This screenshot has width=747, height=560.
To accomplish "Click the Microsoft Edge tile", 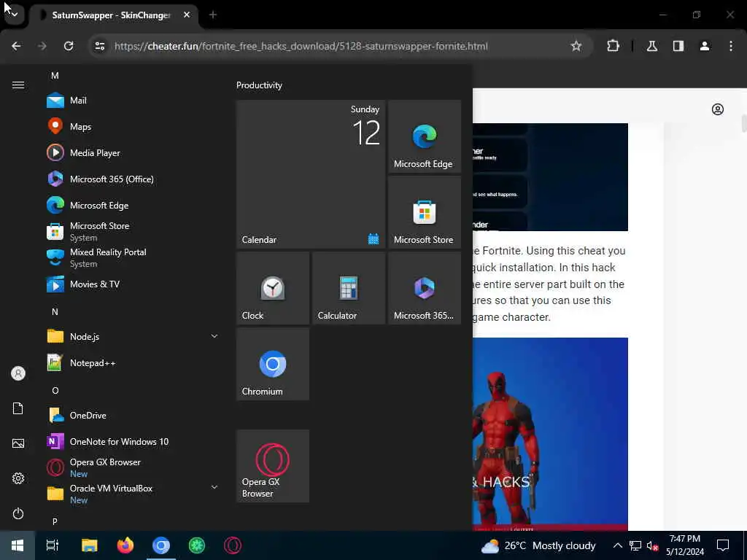I will click(x=425, y=136).
